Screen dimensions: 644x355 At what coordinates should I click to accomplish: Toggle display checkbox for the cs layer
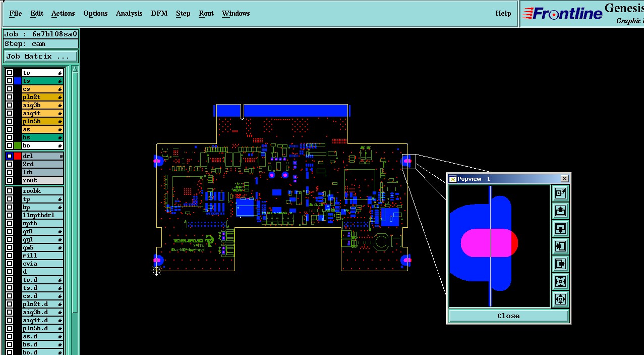(x=10, y=89)
